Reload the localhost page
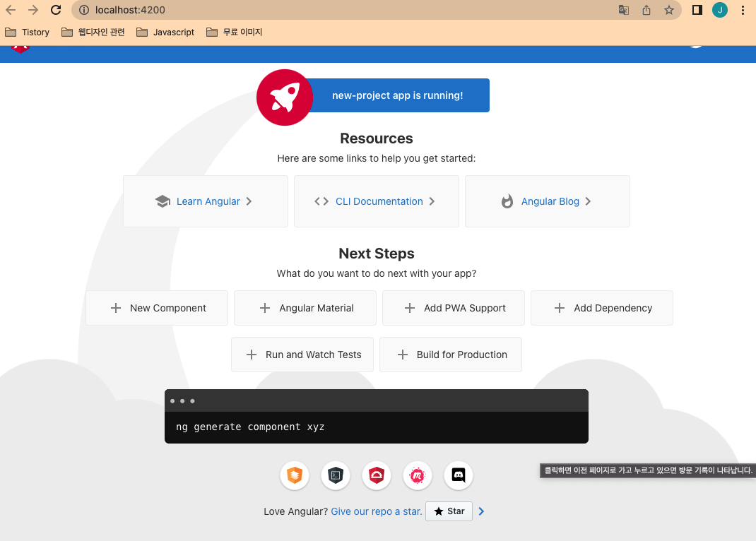 click(56, 10)
